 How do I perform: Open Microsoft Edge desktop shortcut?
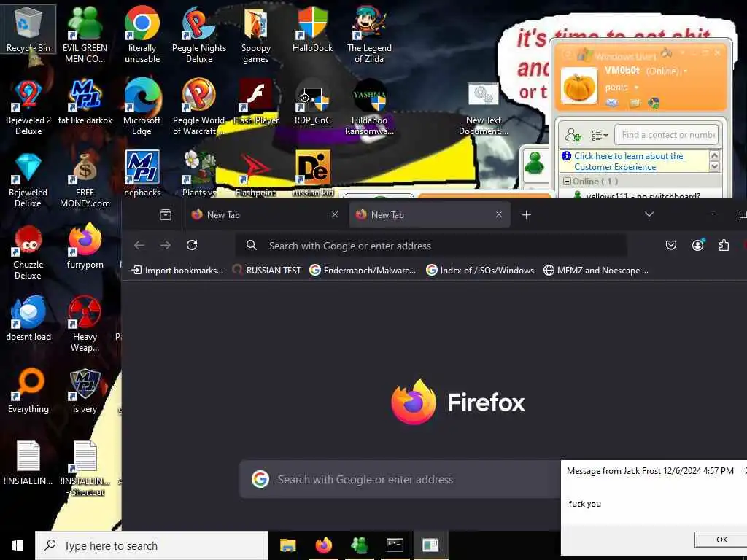click(x=142, y=107)
